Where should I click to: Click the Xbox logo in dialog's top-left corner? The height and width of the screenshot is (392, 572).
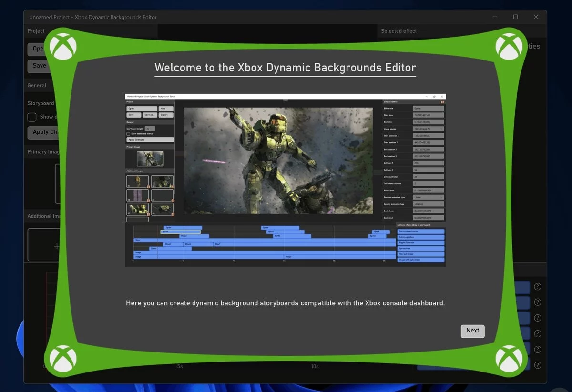point(63,47)
